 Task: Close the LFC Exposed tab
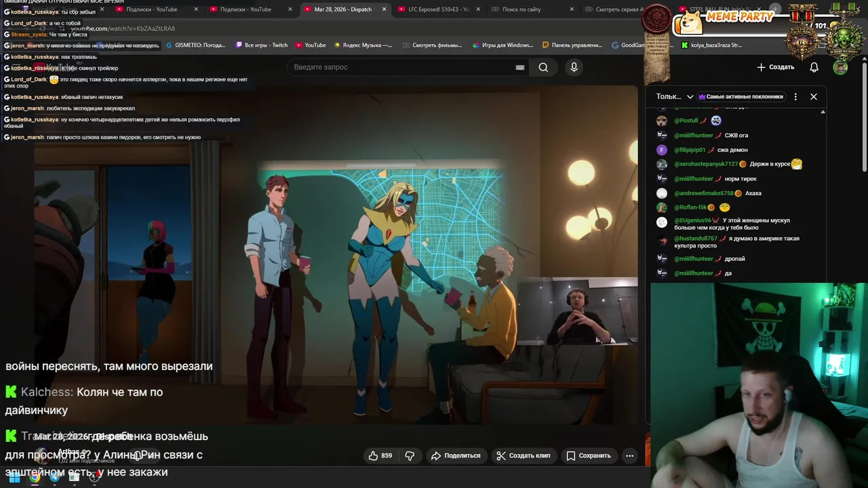pyautogui.click(x=478, y=9)
